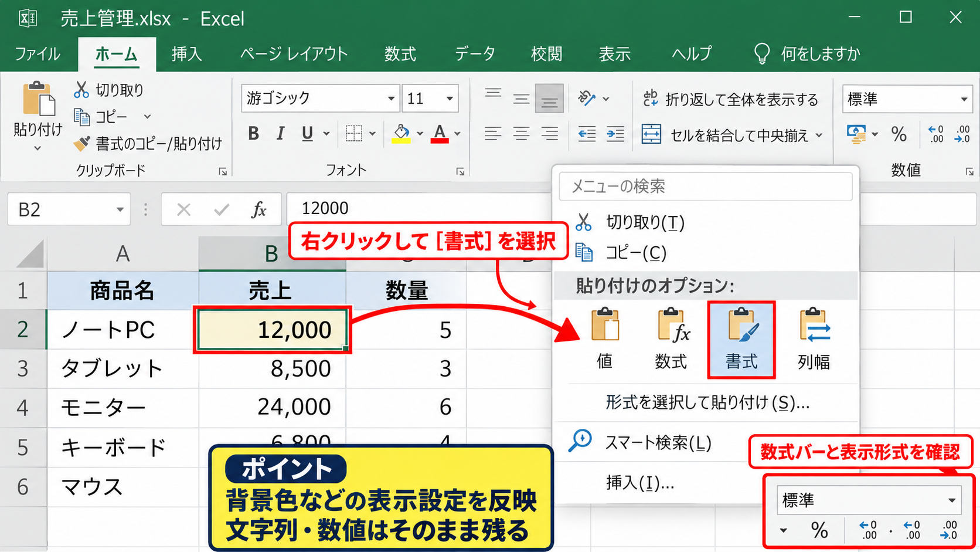Click スマート検索(L) menu item
Viewport: 980px width, 552px height.
point(658,442)
